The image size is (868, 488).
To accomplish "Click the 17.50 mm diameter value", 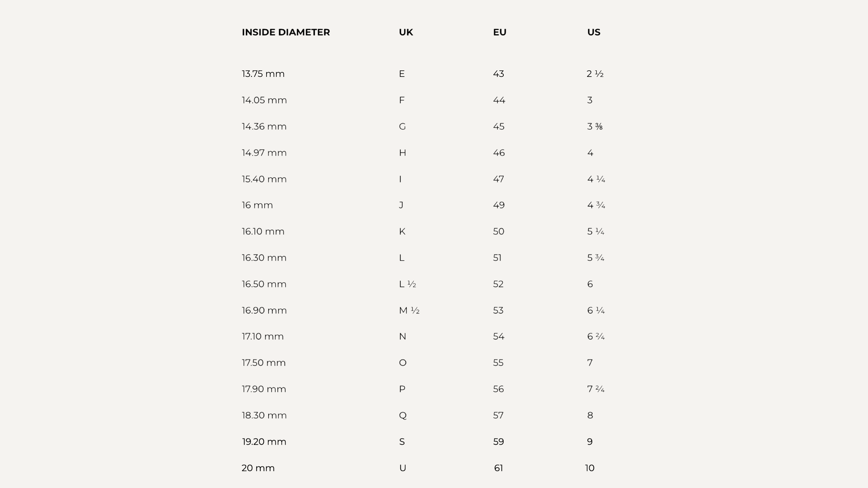I will [264, 363].
